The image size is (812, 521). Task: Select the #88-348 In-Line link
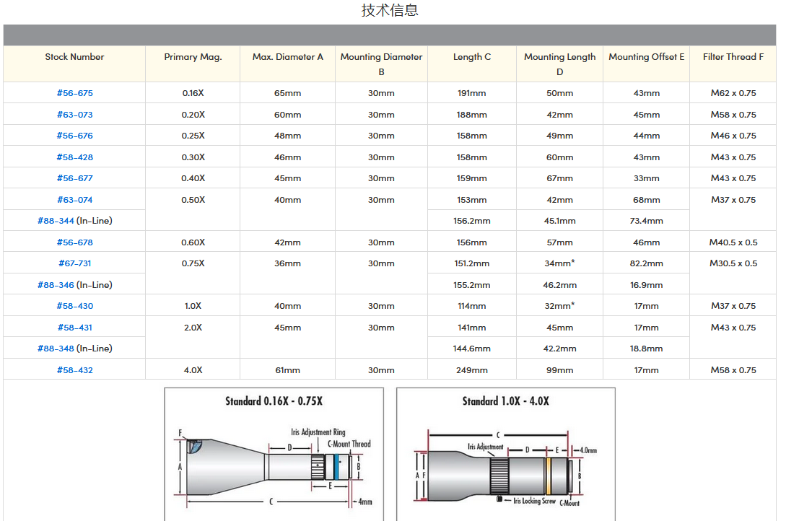pyautogui.click(x=56, y=349)
